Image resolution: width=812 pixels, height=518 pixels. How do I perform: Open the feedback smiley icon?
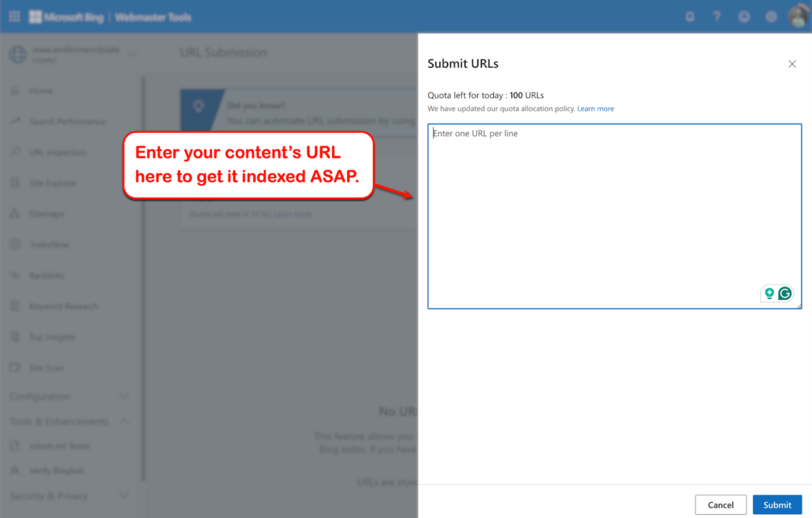coord(744,17)
